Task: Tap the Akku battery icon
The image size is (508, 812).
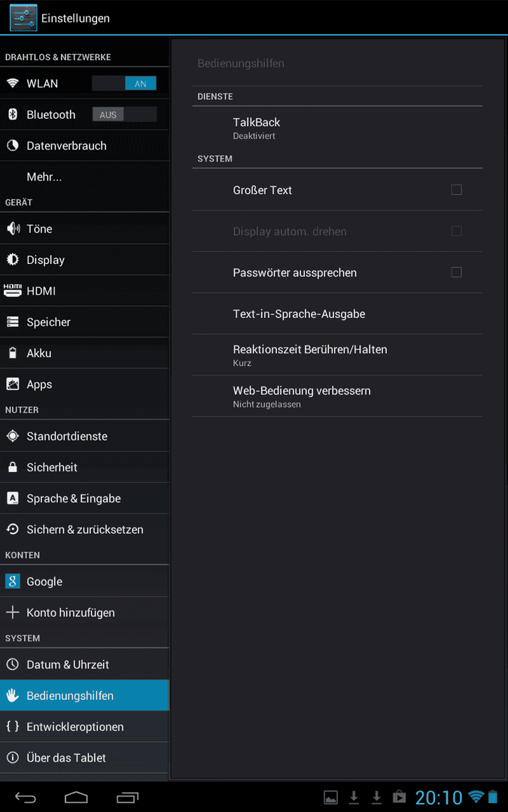Action: click(x=13, y=353)
